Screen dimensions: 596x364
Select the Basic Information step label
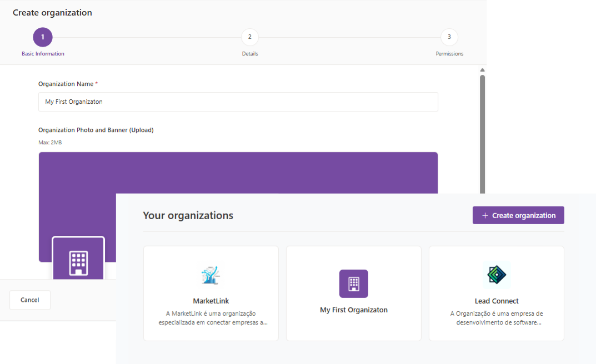[43, 54]
